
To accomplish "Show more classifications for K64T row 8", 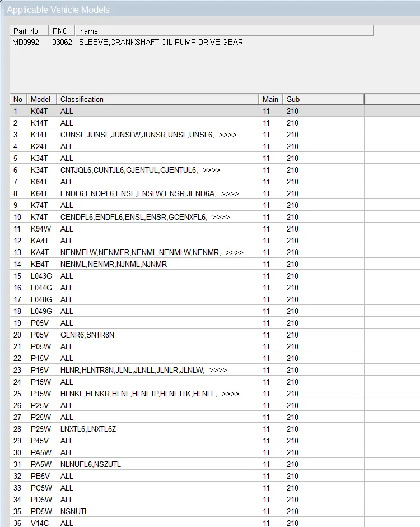I will (230, 193).
